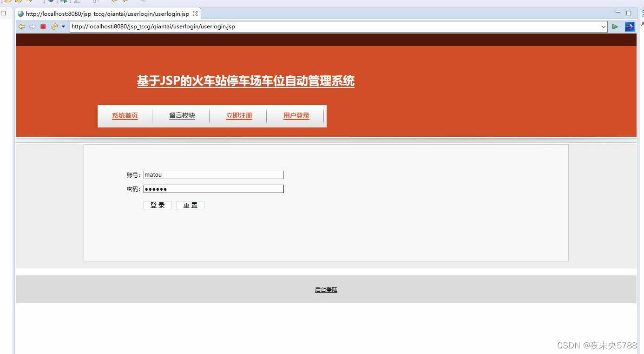This screenshot has height=354, width=644.
Task: Click the green Go arrow to load the URL
Action: [615, 27]
